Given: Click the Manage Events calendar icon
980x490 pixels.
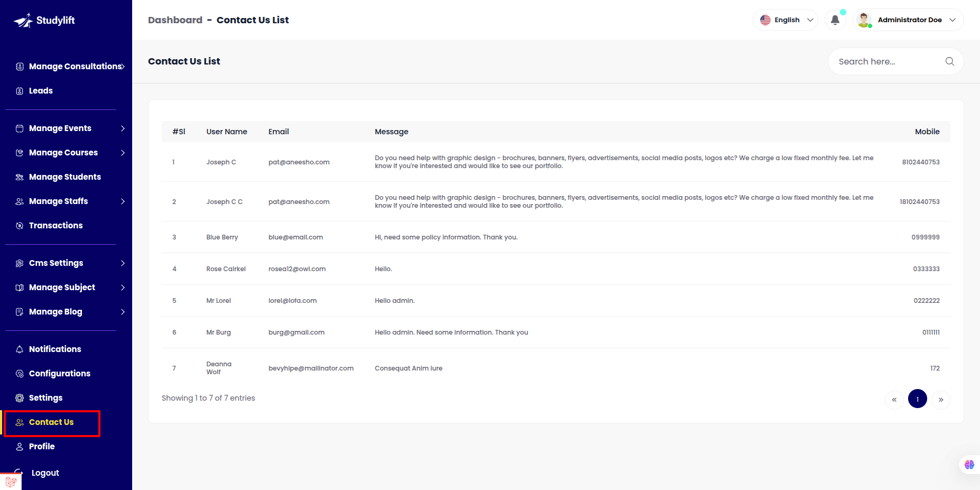Looking at the screenshot, I should [20, 128].
